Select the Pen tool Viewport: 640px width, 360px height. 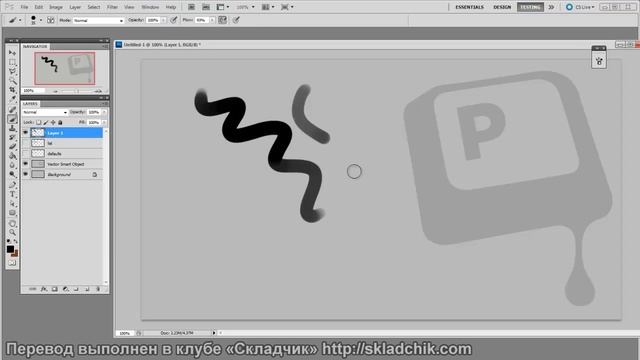tap(12, 185)
